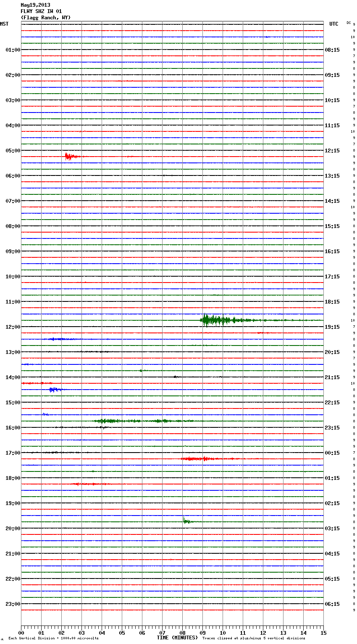Viewport: 357px width, 644px height.
Task: Click the 06:15 UTC time label
Action: [332, 604]
